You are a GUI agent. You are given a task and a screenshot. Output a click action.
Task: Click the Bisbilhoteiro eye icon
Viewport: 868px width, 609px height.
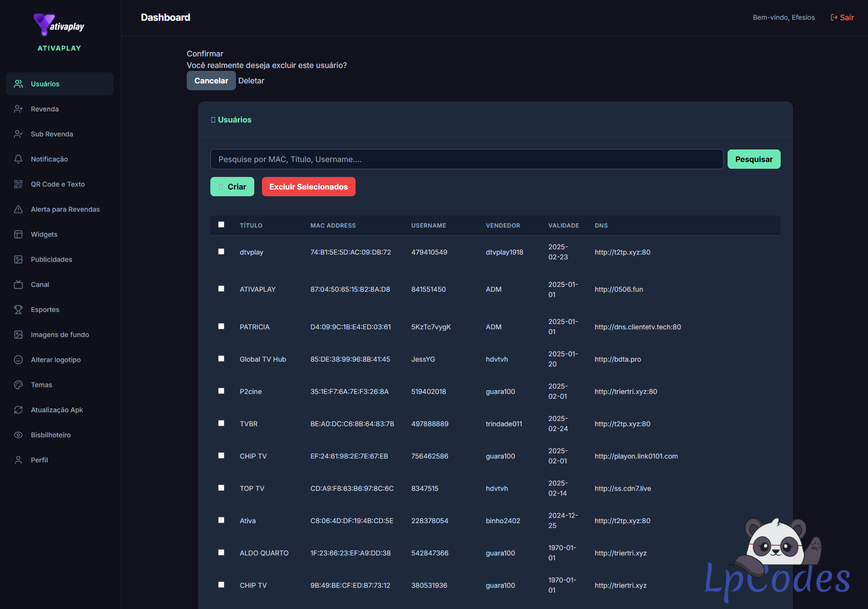[18, 435]
